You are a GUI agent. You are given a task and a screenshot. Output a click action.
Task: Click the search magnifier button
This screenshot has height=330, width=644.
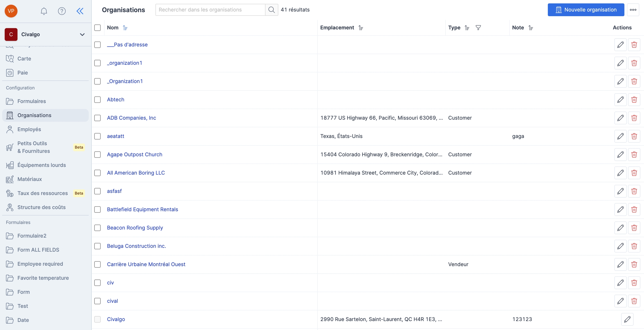(271, 10)
